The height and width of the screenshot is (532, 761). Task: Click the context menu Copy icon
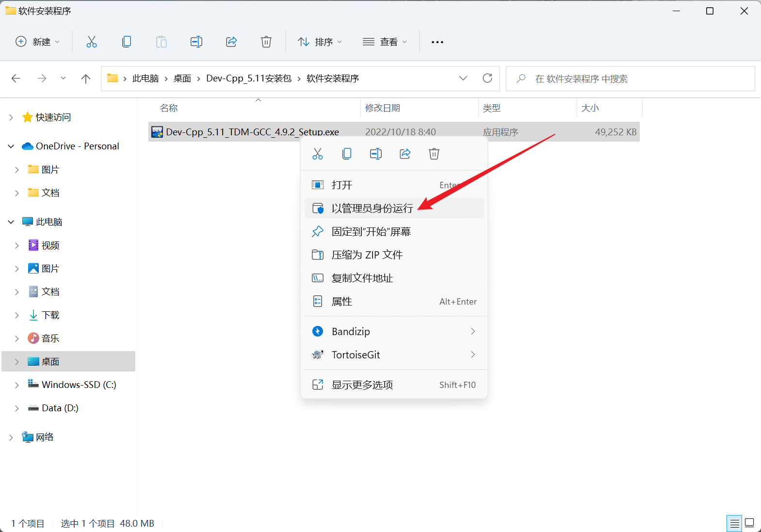click(347, 154)
